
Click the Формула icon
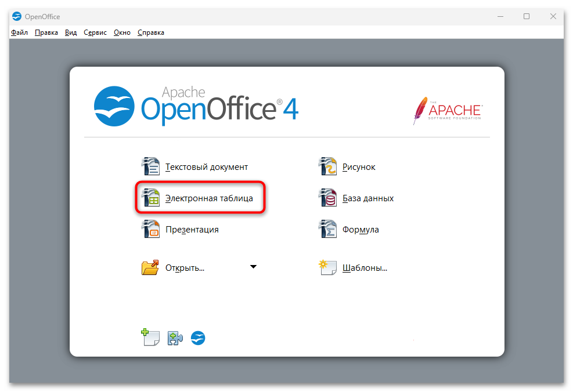click(327, 229)
